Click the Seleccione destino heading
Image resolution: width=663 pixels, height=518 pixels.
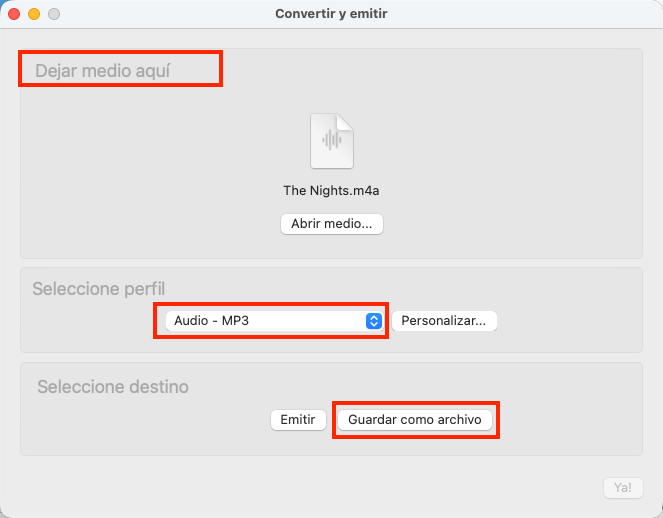pyautogui.click(x=112, y=386)
